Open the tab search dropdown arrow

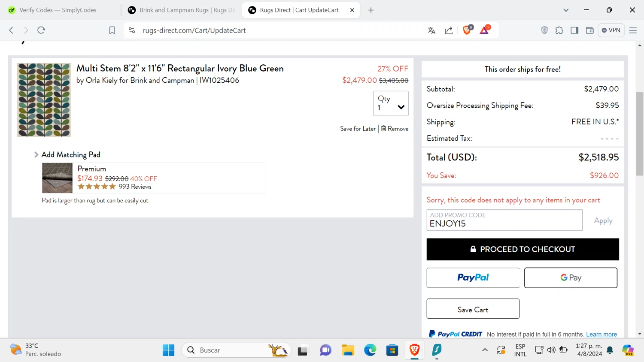pyautogui.click(x=566, y=10)
